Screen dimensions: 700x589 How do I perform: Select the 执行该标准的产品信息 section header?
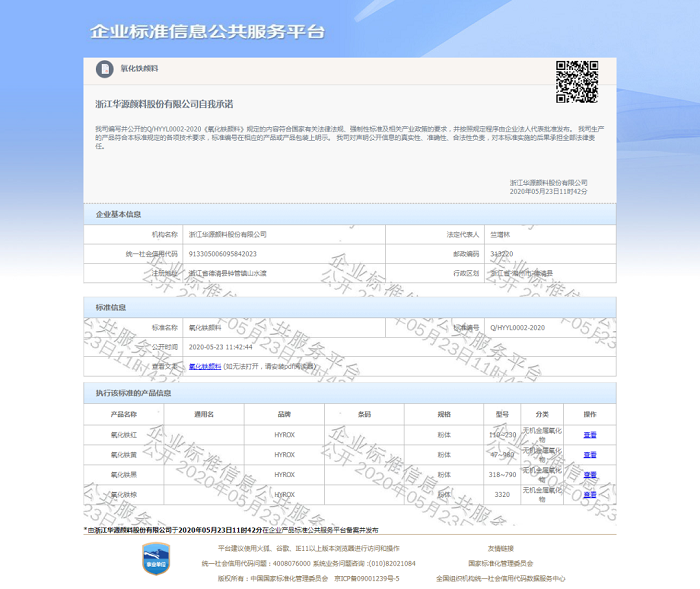tap(133, 393)
